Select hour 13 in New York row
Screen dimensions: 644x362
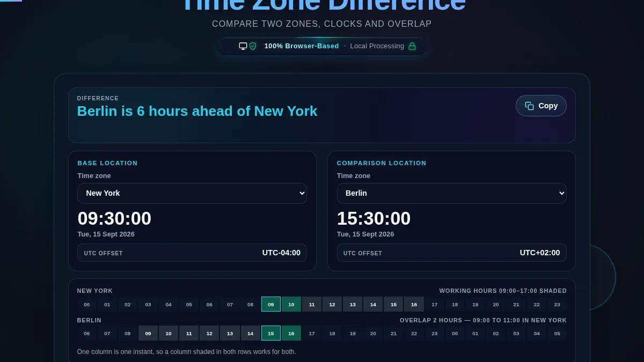[353, 304]
